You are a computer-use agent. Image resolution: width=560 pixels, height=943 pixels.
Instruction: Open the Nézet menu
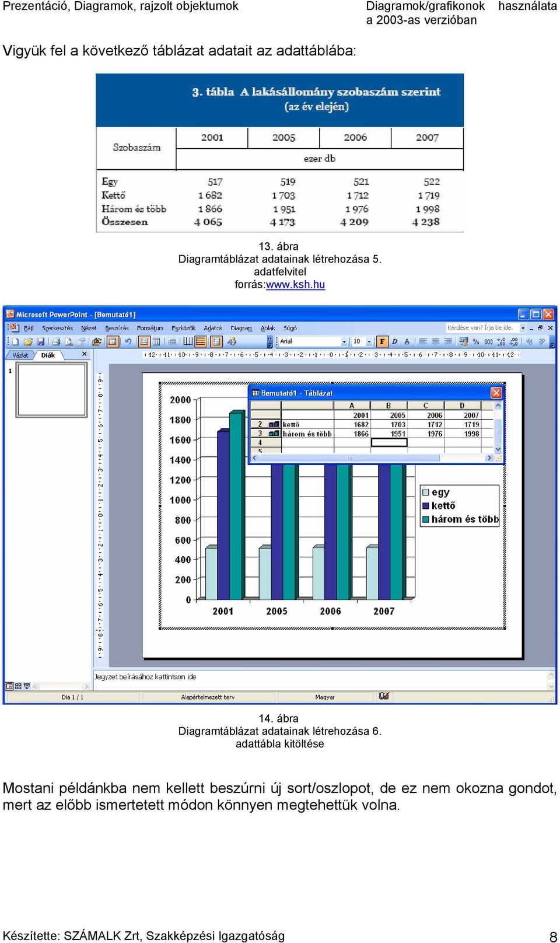(89, 328)
